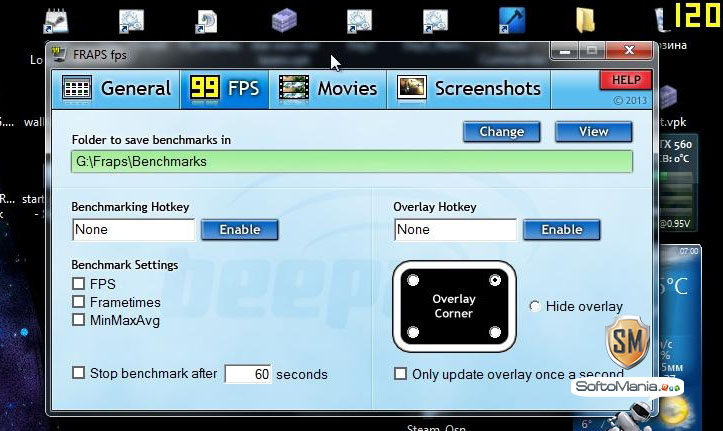The height and width of the screenshot is (431, 723).
Task: Open the blue hammer desktop shortcut
Action: click(512, 21)
